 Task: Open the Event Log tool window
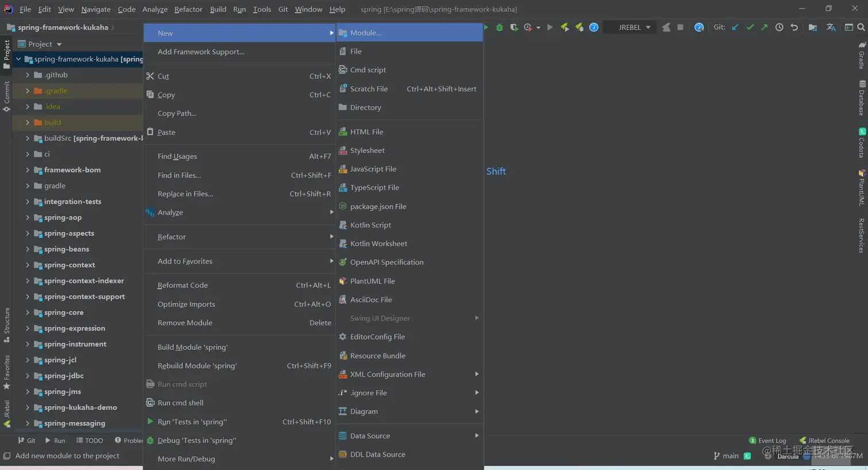pyautogui.click(x=768, y=441)
